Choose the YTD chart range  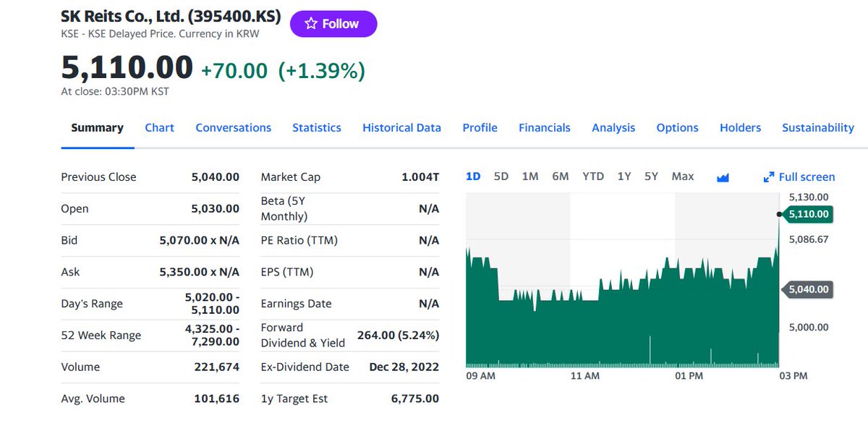(x=593, y=176)
